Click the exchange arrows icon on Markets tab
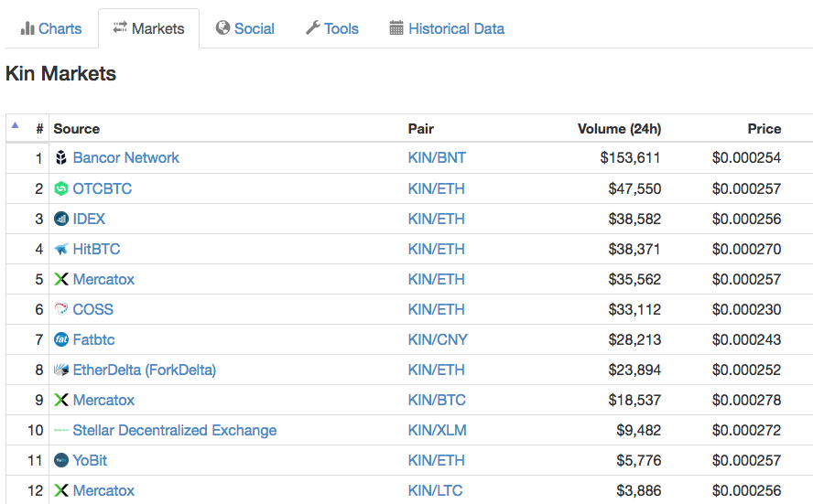813x504 pixels. pyautogui.click(x=120, y=27)
